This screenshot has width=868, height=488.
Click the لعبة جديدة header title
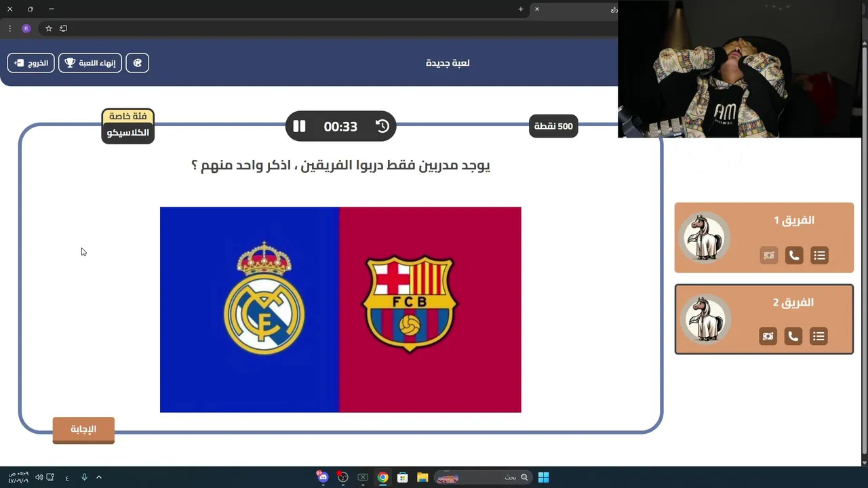coord(448,63)
